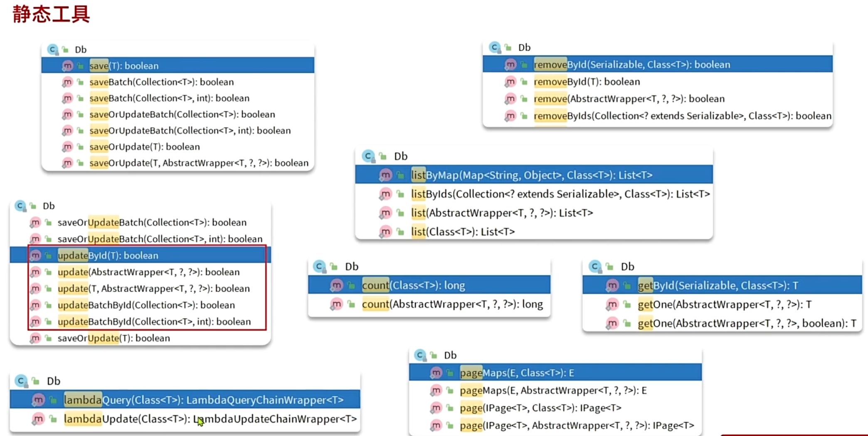
Task: Click method icon beside pageMaps(E, Class<T>): E
Action: 436,373
